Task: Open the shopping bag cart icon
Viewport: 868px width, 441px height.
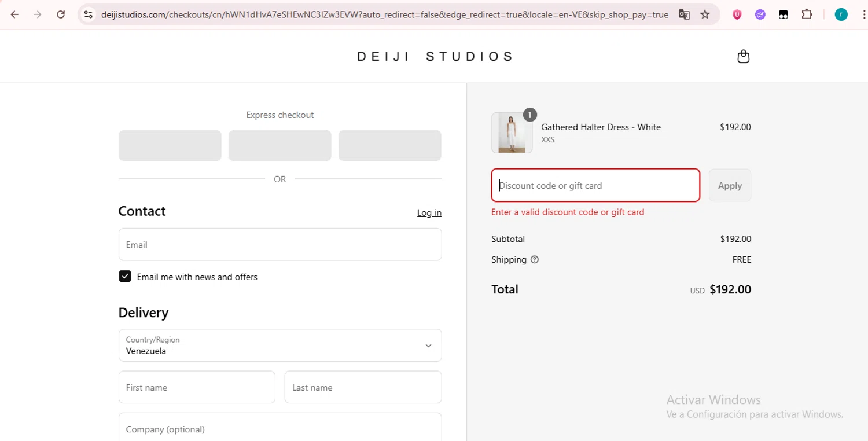Action: click(x=744, y=56)
